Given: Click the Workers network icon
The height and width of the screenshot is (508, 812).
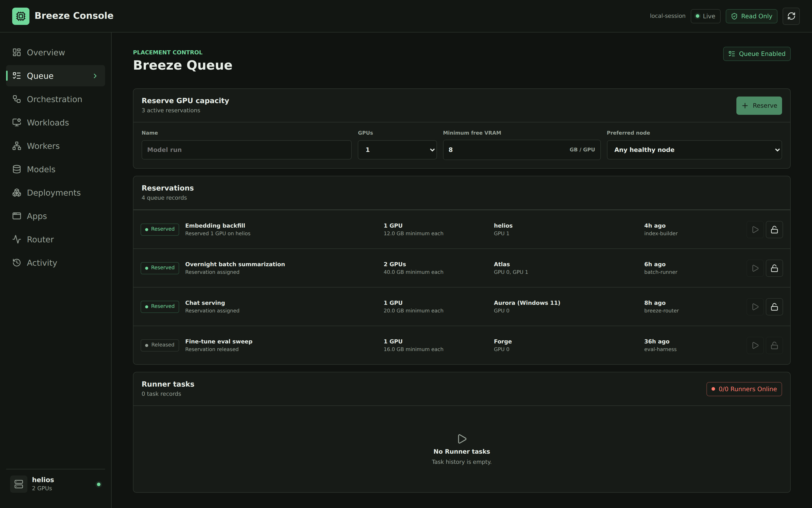Looking at the screenshot, I should (17, 146).
